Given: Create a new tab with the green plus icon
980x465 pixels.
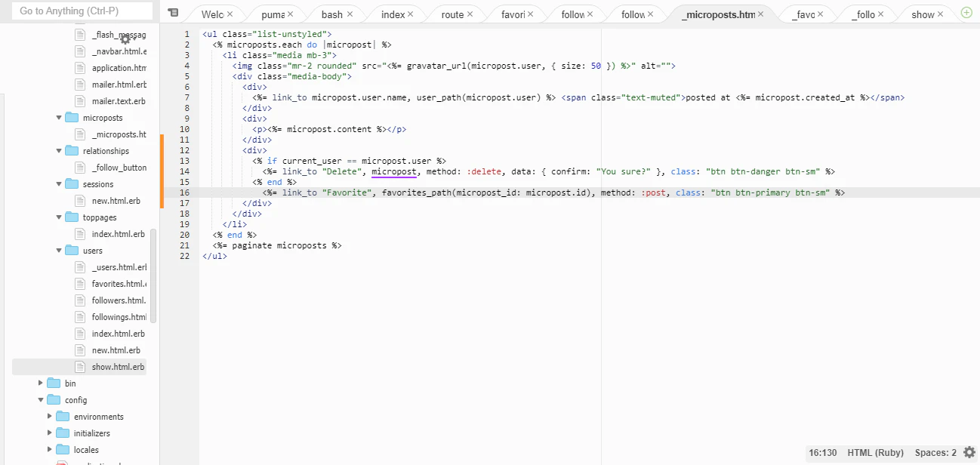Looking at the screenshot, I should 966,12.
